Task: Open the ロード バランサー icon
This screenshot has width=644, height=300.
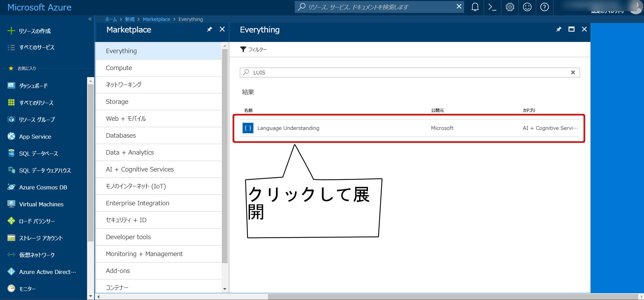Action: [x=11, y=221]
